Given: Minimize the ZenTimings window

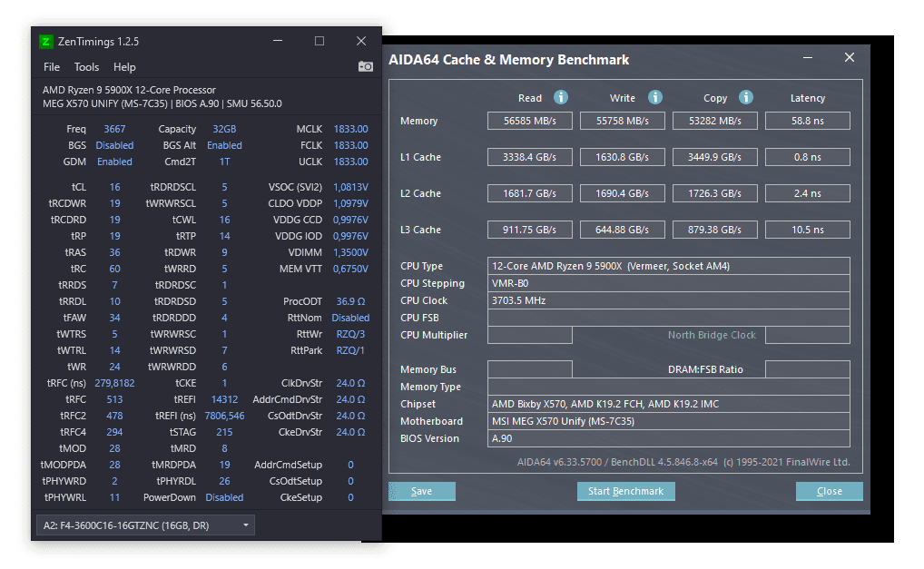Looking at the screenshot, I should [278, 41].
